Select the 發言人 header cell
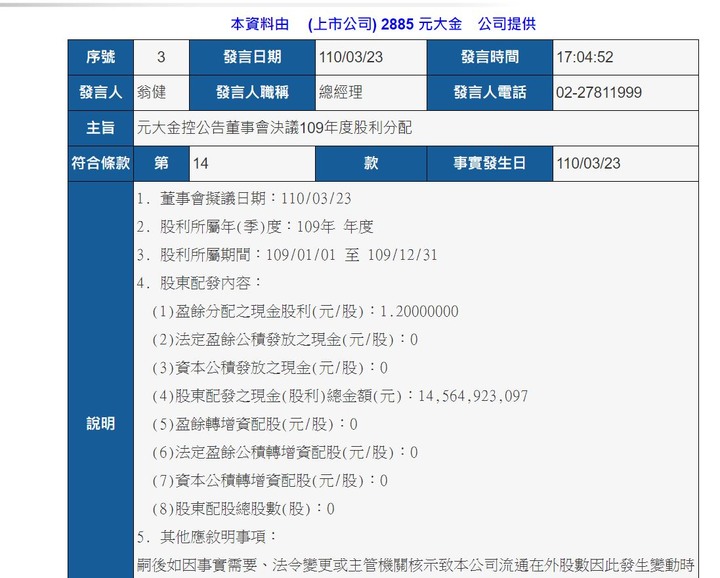The image size is (720, 578). [101, 93]
